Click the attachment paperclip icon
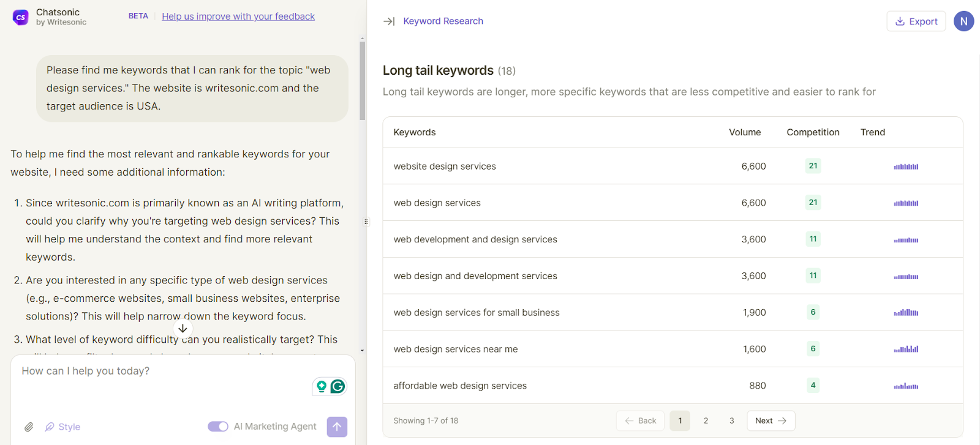This screenshot has height=445, width=980. coord(29,427)
